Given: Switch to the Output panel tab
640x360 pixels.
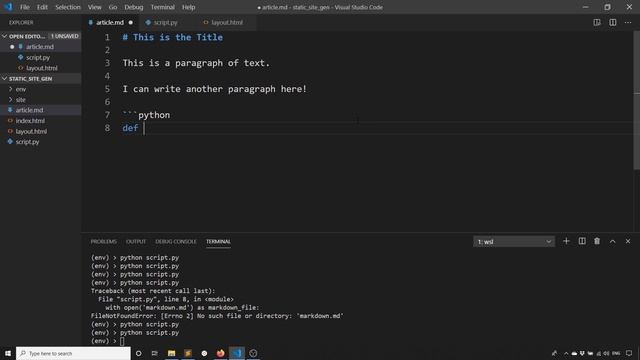Looking at the screenshot, I should tap(136, 242).
